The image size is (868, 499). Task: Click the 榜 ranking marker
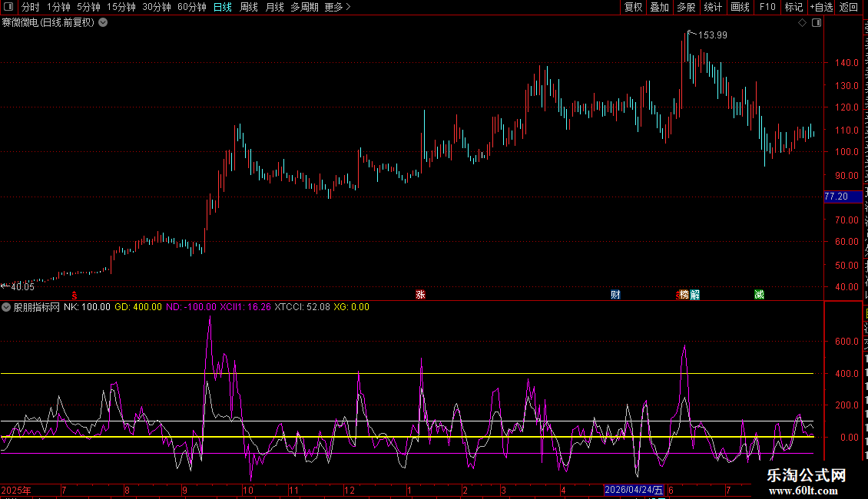684,295
